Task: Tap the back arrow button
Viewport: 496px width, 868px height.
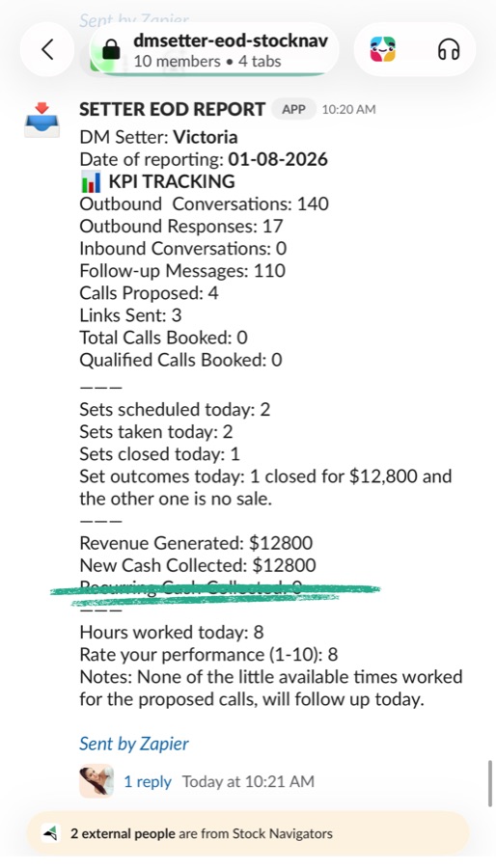Action: [47, 49]
